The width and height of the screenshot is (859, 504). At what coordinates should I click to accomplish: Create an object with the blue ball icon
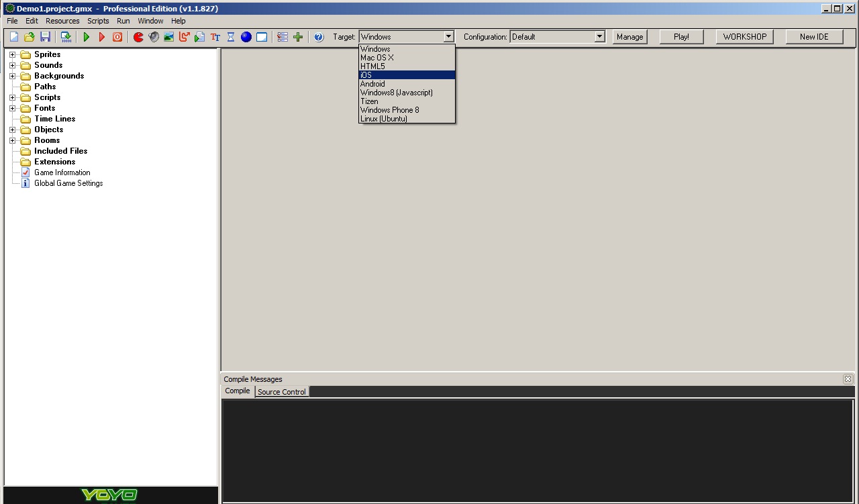click(x=246, y=37)
